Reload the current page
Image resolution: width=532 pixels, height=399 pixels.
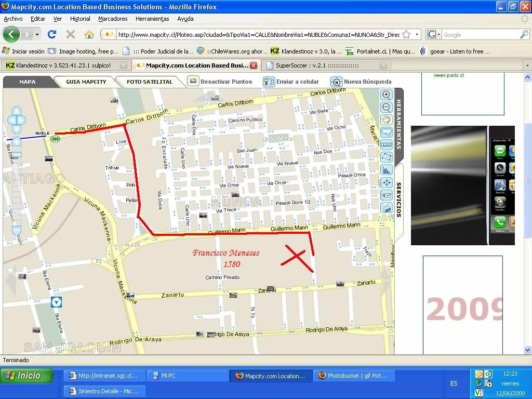tap(52, 34)
